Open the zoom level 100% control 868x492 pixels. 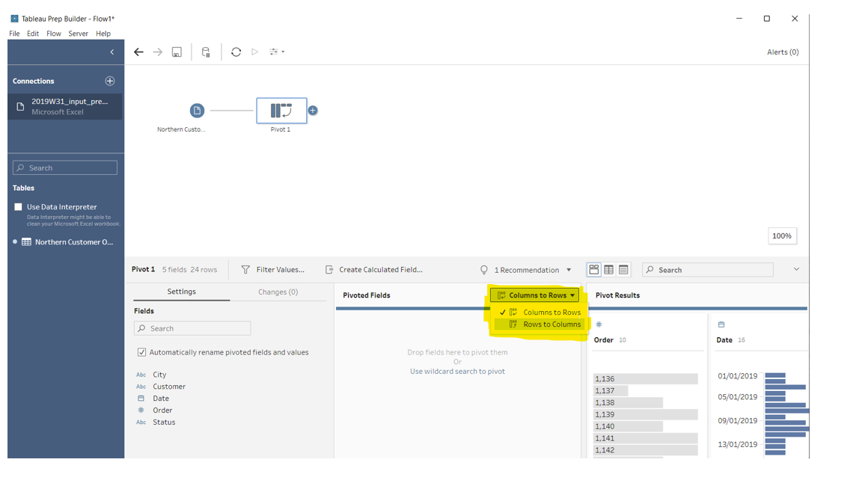click(782, 236)
